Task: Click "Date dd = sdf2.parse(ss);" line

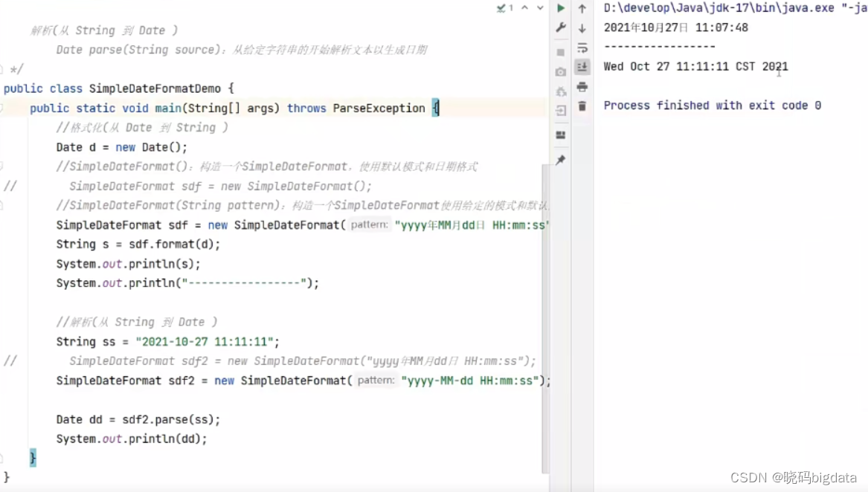Action: pyautogui.click(x=138, y=419)
